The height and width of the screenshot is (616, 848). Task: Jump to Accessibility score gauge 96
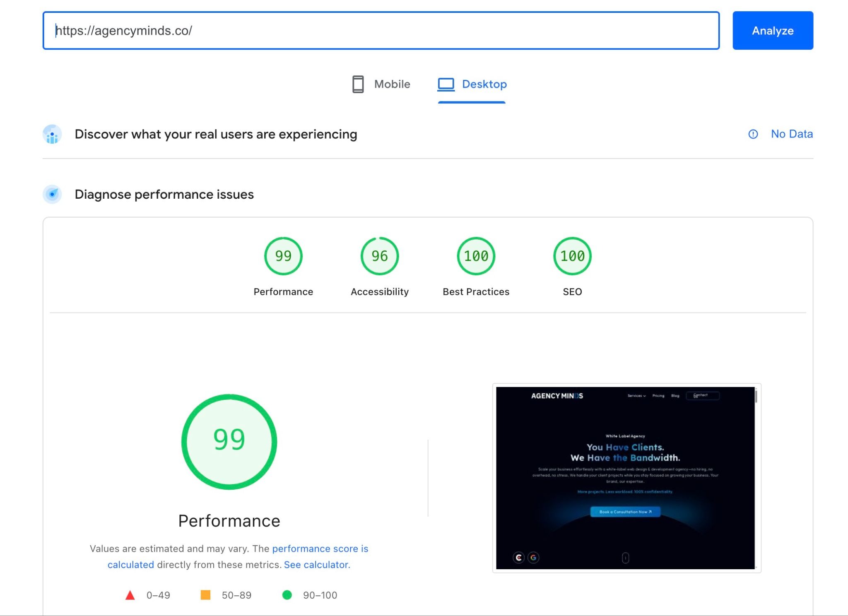[x=380, y=256]
